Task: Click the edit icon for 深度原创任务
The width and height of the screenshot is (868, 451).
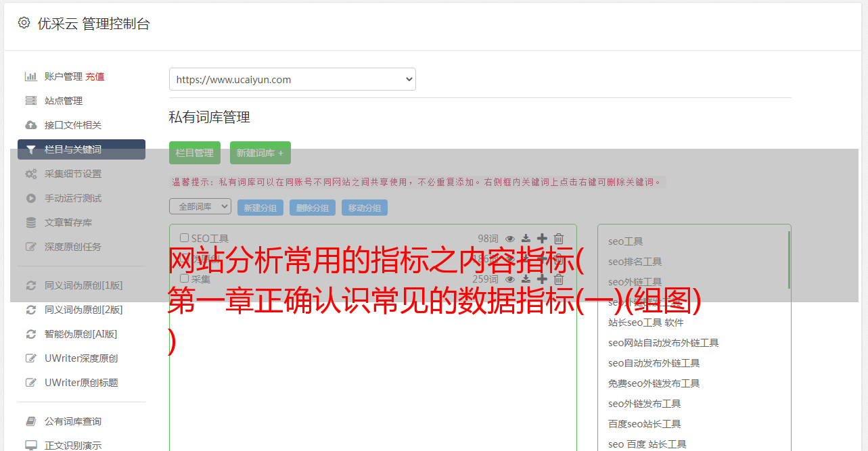Action: (x=31, y=247)
